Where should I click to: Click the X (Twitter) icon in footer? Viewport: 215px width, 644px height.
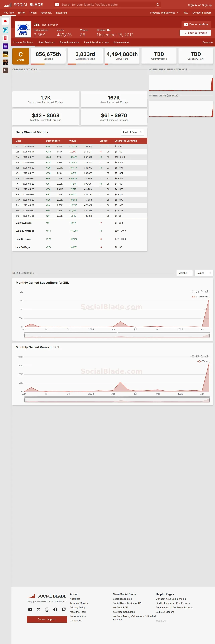tap(39, 610)
